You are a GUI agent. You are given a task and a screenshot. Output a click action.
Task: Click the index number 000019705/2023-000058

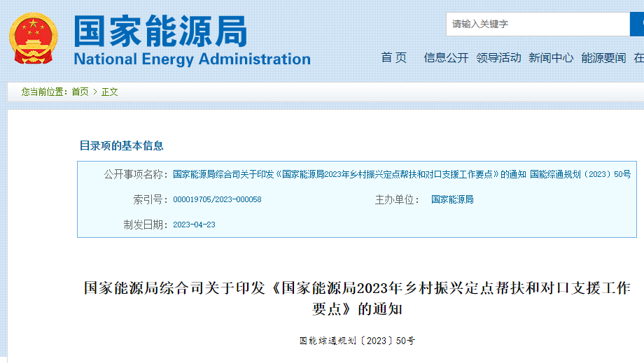point(217,199)
